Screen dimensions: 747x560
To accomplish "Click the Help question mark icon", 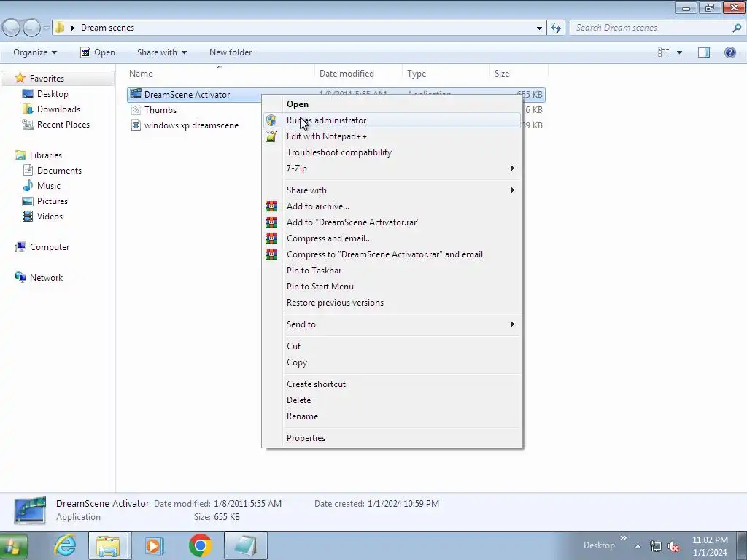I will point(729,52).
